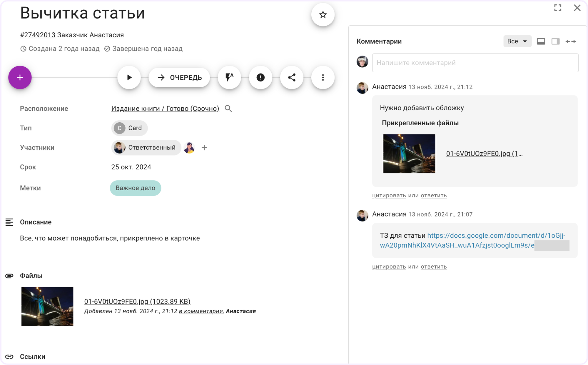Viewport: 588px width, 365px height.
Task: Click ответить under first comment
Action: pos(434,196)
